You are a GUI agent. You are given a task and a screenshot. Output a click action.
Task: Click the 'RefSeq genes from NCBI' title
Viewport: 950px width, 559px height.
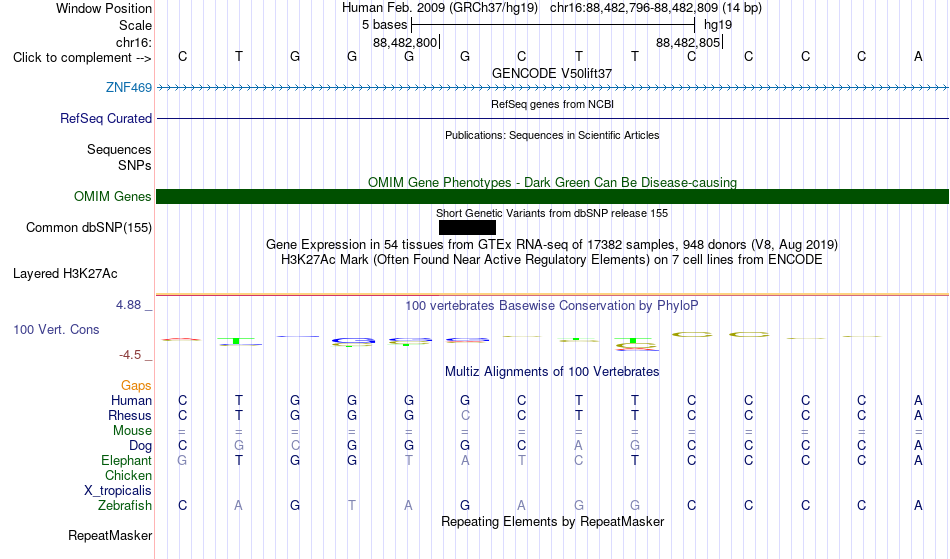coord(552,104)
